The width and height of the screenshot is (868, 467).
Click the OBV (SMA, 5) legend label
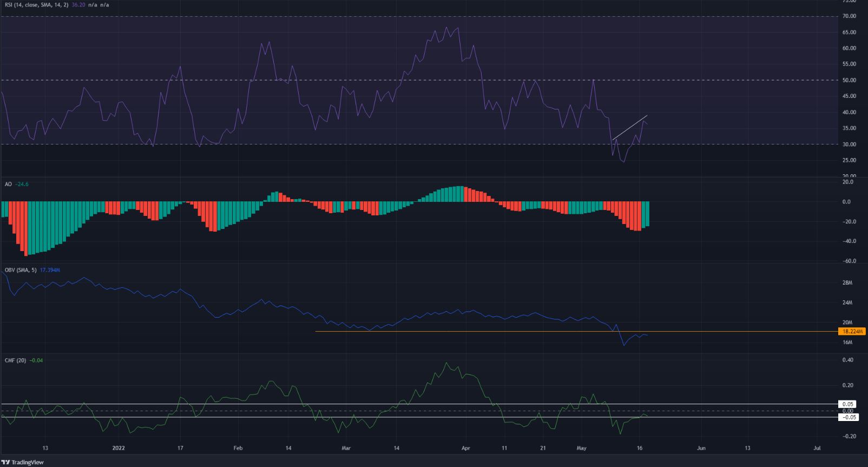pyautogui.click(x=20, y=270)
